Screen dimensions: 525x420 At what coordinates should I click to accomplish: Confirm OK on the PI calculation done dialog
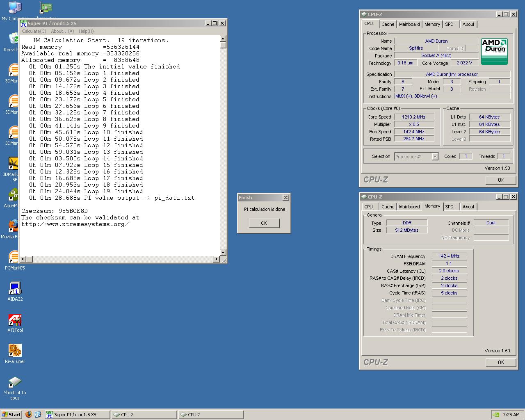click(x=264, y=223)
